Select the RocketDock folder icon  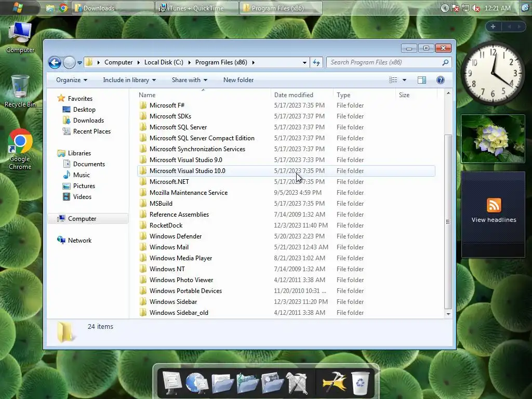[143, 225]
